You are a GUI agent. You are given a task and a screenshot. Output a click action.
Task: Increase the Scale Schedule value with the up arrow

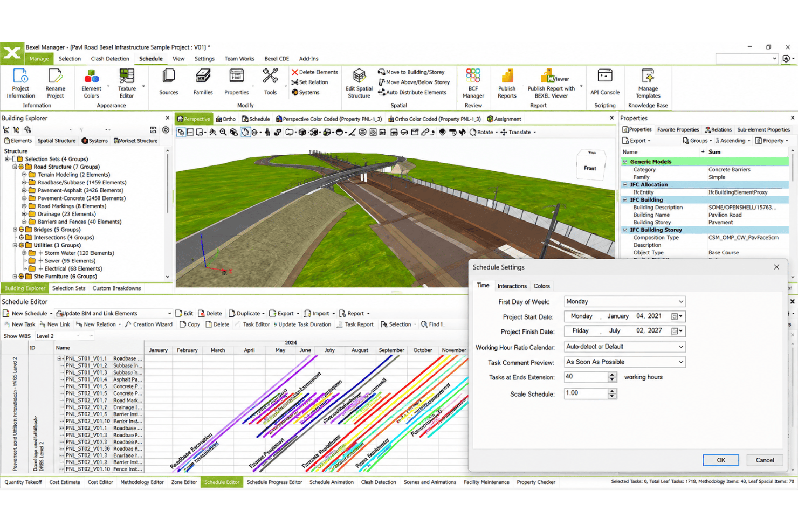[x=612, y=391]
